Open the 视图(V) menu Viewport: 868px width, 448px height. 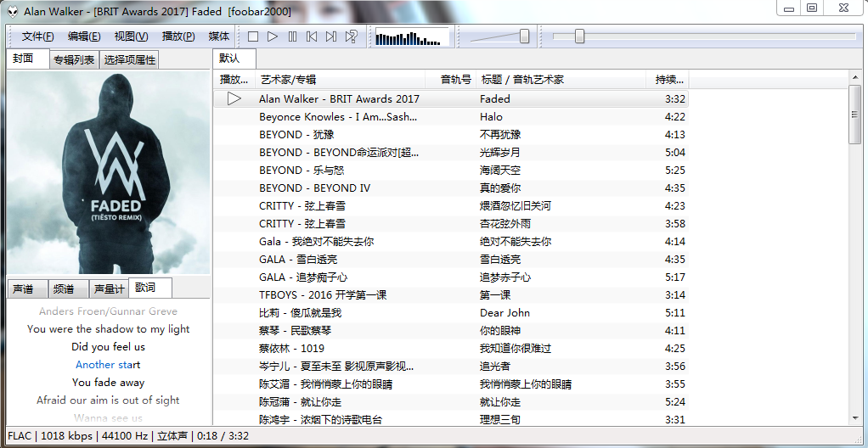pyautogui.click(x=131, y=36)
